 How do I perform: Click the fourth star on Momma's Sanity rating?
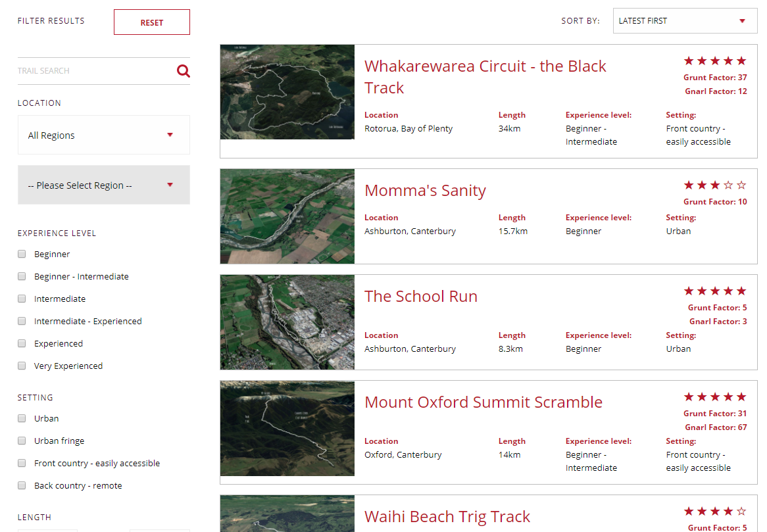point(728,185)
